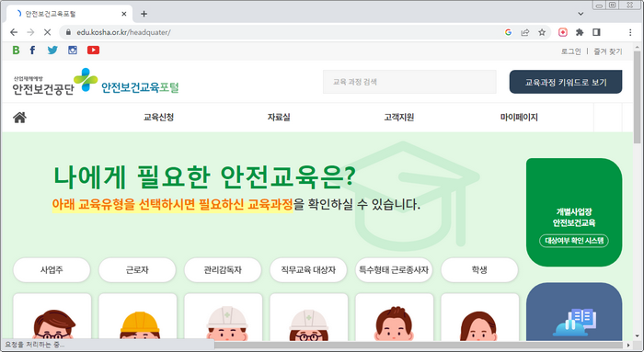644x352 pixels.
Task: Bookmark this page with the star icon
Action: pyautogui.click(x=542, y=32)
